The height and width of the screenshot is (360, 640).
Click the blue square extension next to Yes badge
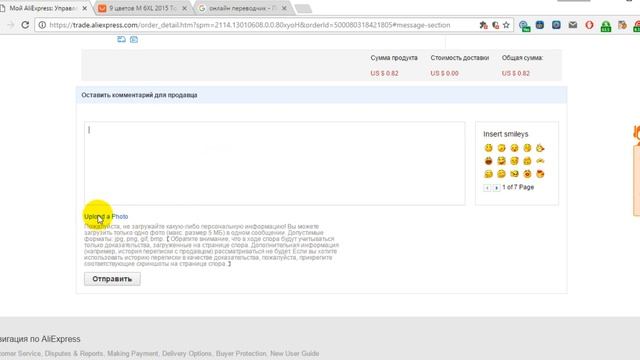point(540,25)
